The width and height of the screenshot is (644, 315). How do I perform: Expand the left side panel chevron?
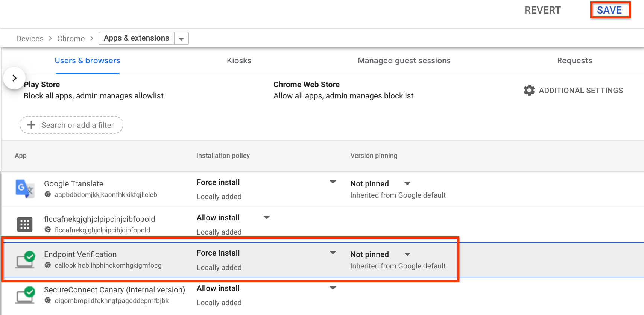tap(14, 78)
